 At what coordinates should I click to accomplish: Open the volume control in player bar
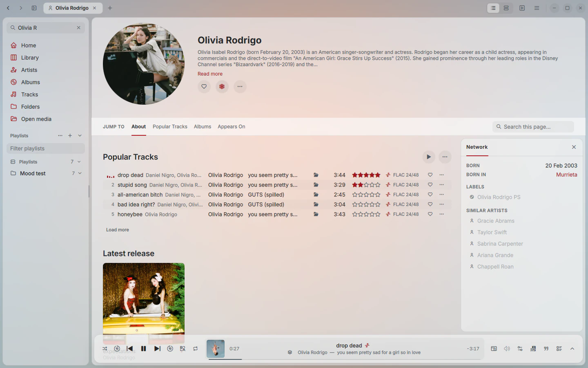(507, 349)
